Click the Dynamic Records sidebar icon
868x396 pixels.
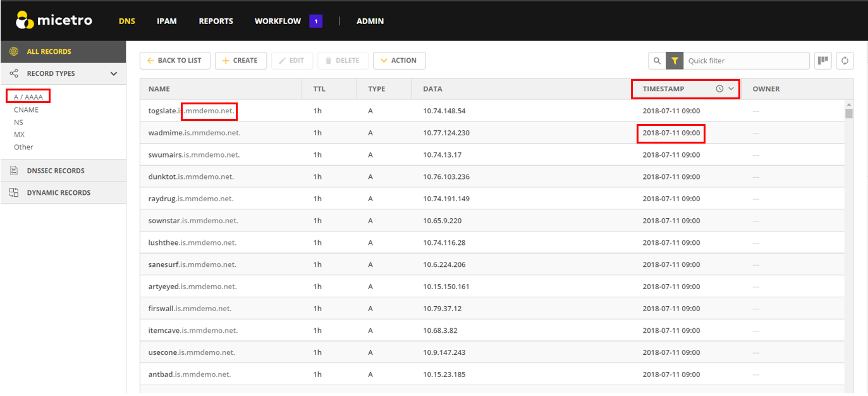pos(14,193)
